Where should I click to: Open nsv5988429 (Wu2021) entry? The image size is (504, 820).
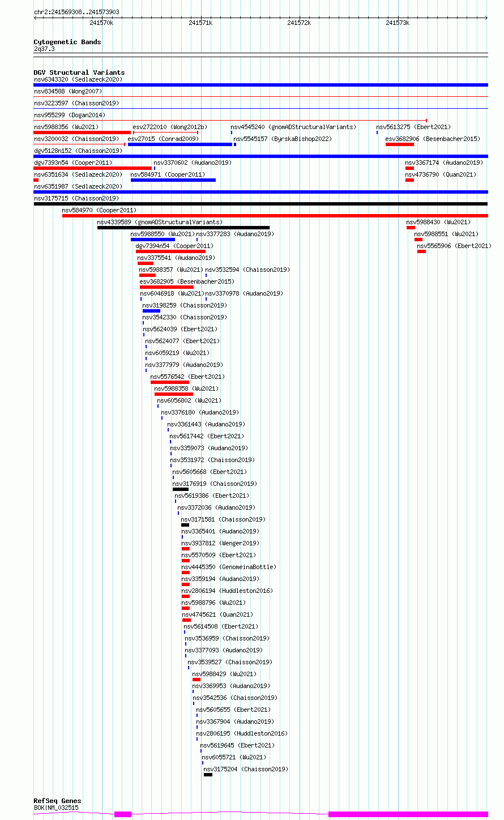(x=224, y=674)
